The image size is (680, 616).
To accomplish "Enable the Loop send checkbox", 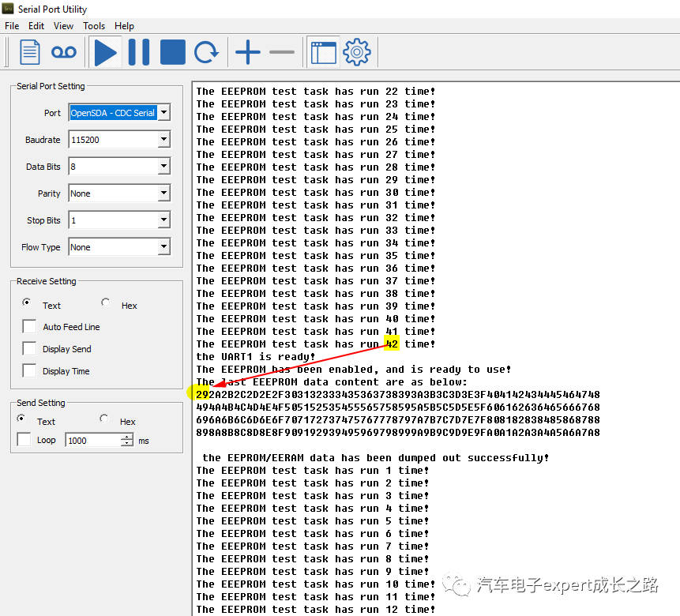I will coord(24,440).
